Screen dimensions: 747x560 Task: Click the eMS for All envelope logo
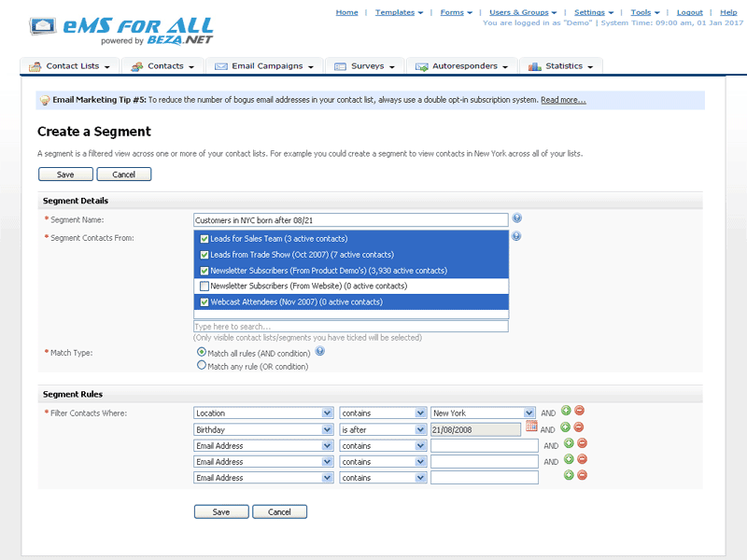[43, 26]
